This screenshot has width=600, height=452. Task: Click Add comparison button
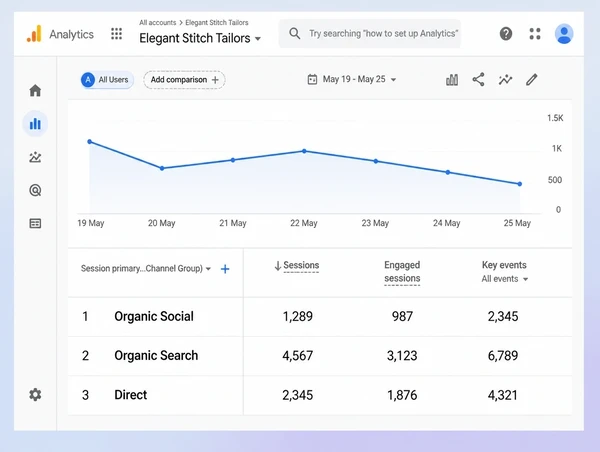click(x=184, y=80)
